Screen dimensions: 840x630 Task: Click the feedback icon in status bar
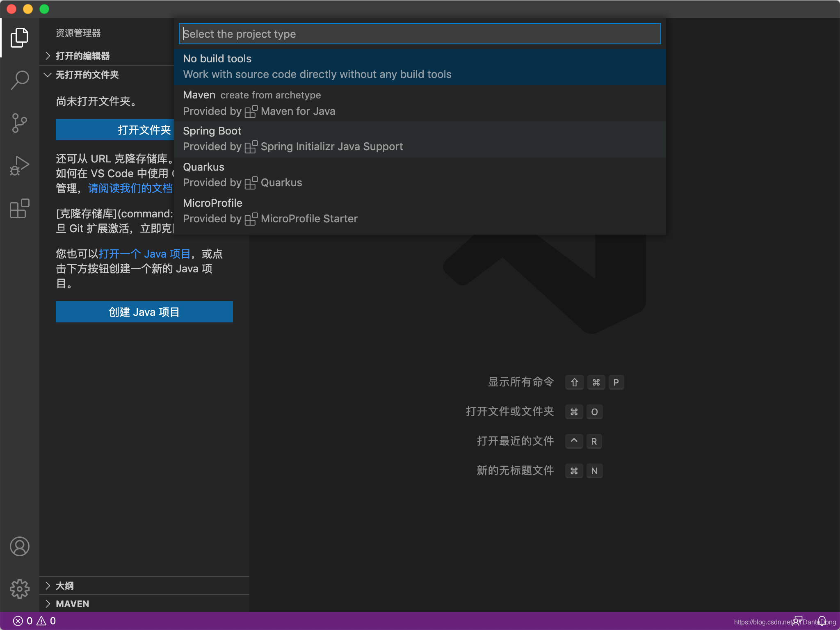[x=797, y=621]
